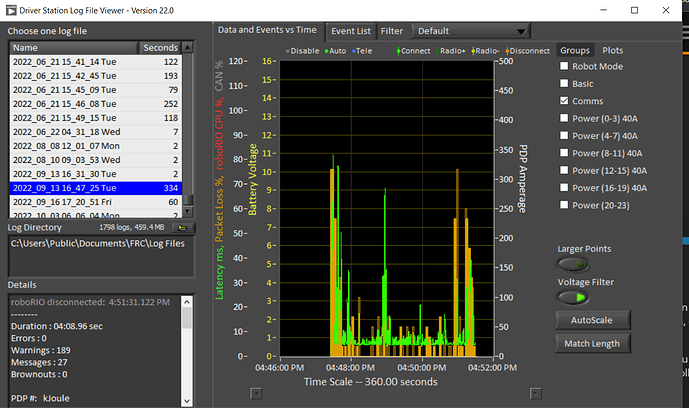Click the log file list scrollbar thumb
Screen dimensions: 689x408
[188, 200]
